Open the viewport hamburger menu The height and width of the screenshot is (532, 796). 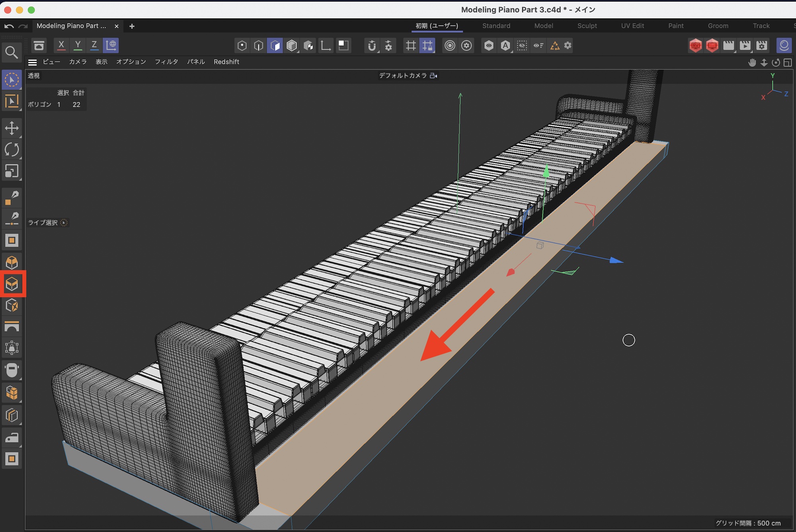point(33,62)
